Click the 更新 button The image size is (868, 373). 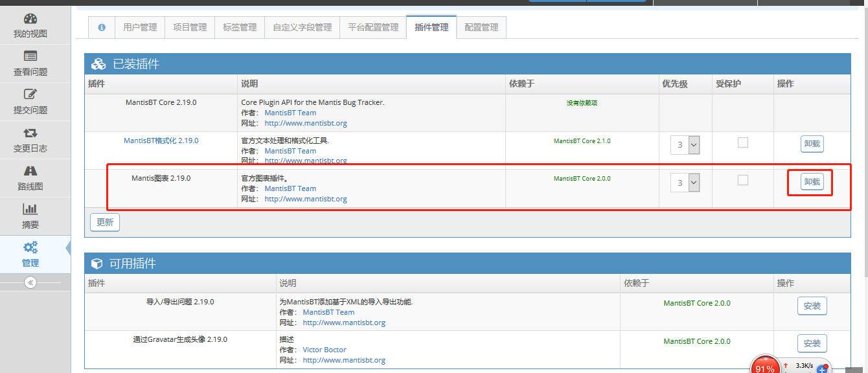click(x=105, y=222)
